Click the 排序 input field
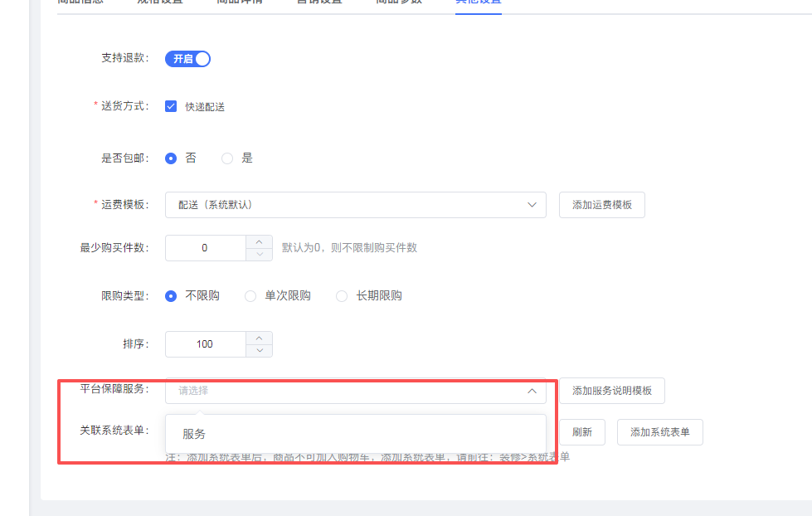 click(206, 344)
